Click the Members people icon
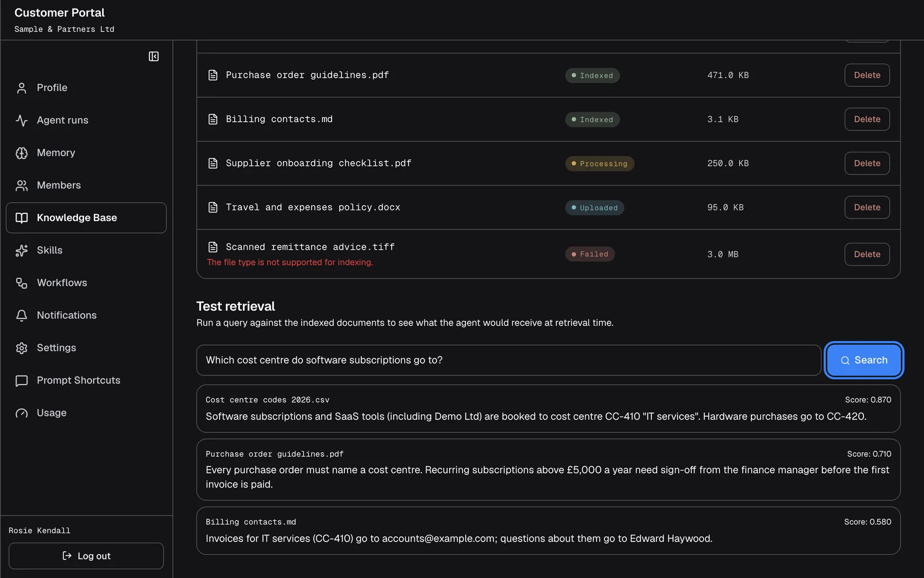924x578 pixels. tap(22, 185)
